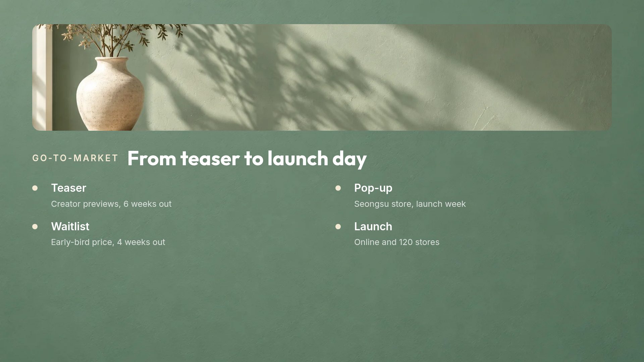Click 'Creator previews, 6 weeks out' text
644x362 pixels.
(x=111, y=204)
